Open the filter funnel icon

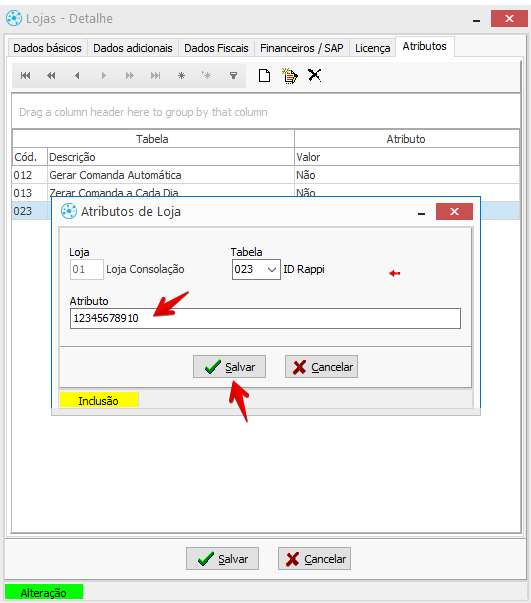click(233, 76)
